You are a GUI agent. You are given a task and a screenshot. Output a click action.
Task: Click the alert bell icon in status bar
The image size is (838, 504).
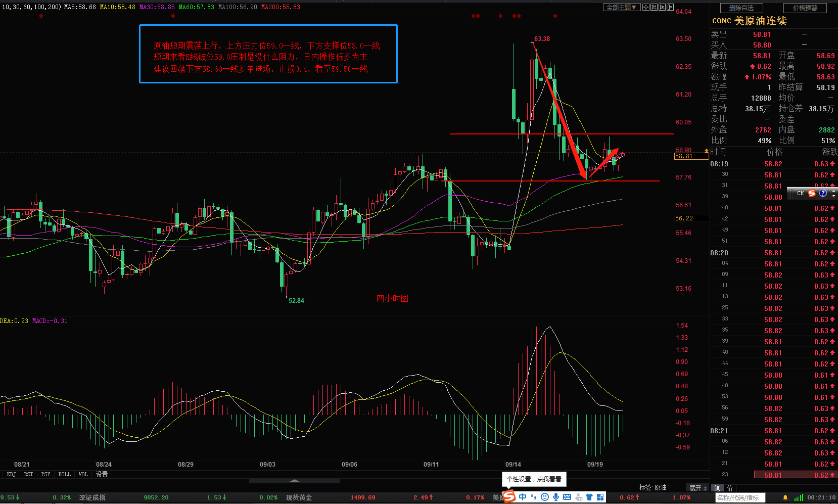coord(785,498)
